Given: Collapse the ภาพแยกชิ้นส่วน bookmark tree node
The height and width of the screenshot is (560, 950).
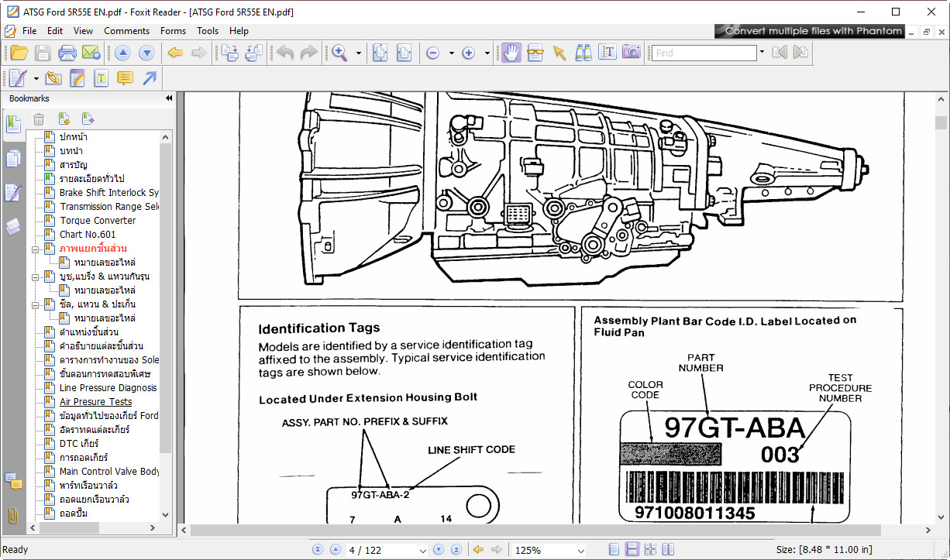Looking at the screenshot, I should coord(36,249).
